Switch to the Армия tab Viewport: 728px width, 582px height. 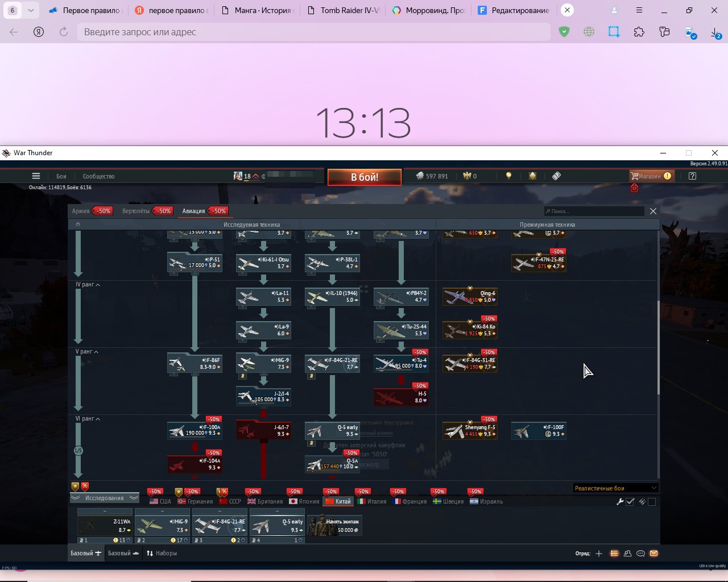tap(81, 211)
